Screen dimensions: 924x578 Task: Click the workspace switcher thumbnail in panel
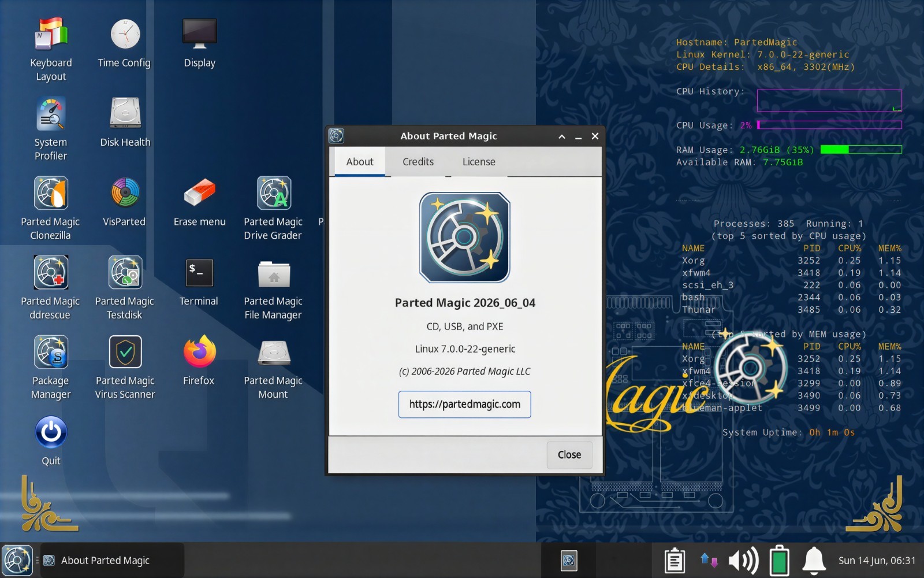click(569, 560)
